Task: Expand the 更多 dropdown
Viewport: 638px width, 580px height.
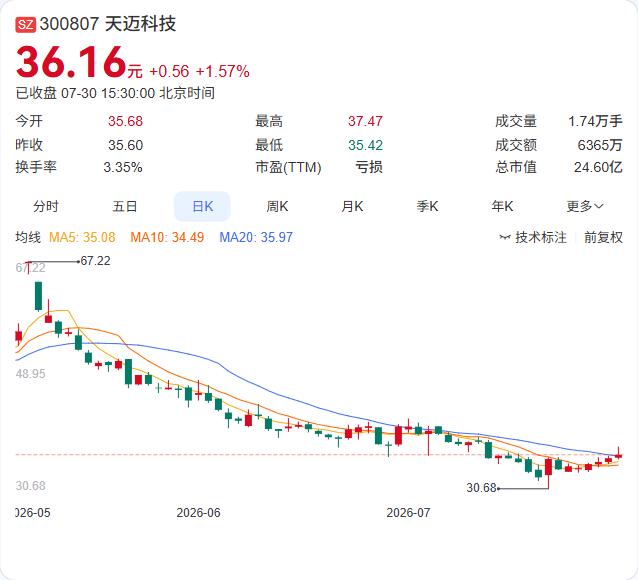Action: tap(585, 206)
